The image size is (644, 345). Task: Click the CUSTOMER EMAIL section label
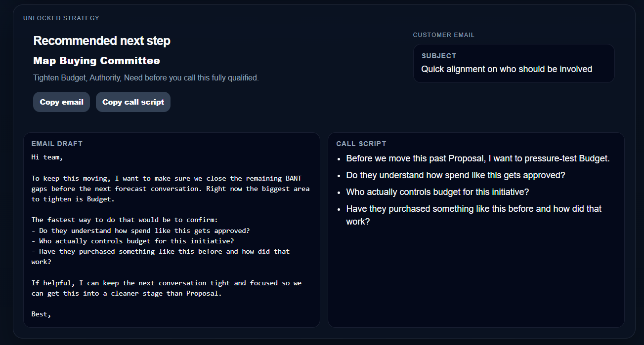[x=443, y=35]
